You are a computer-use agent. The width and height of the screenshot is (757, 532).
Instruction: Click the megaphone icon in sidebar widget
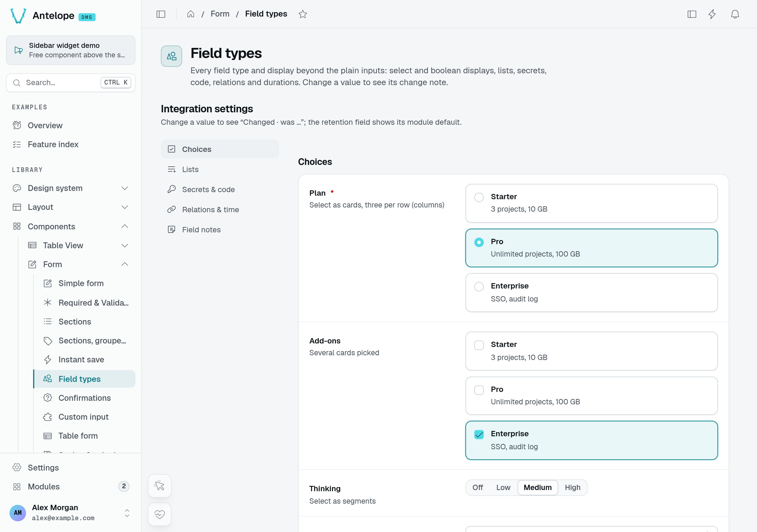pyautogui.click(x=18, y=50)
